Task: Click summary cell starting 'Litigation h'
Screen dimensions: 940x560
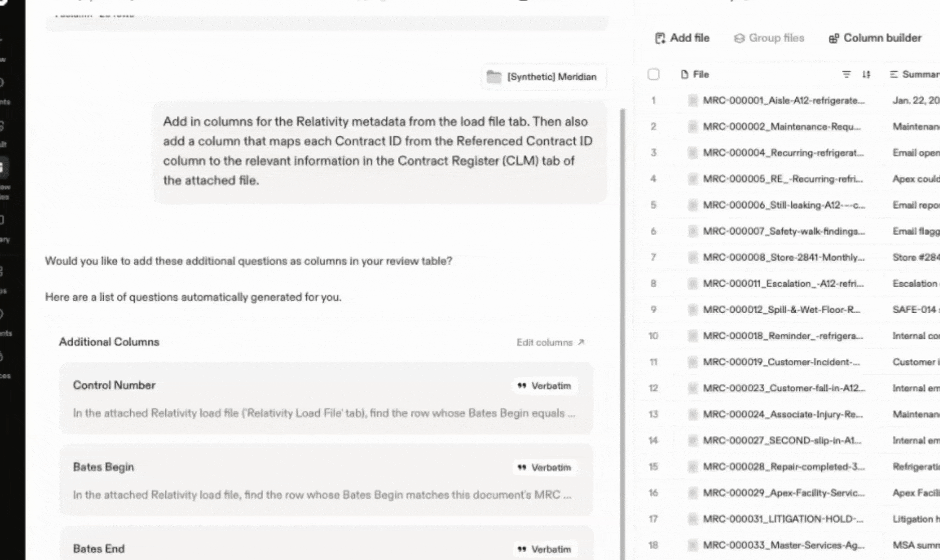Action: point(916,519)
